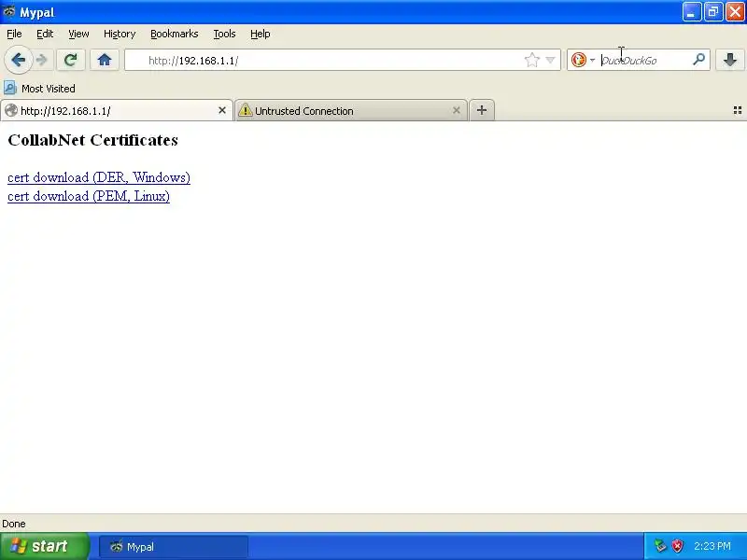Bookmark this page with the star icon
747x560 pixels.
point(531,60)
